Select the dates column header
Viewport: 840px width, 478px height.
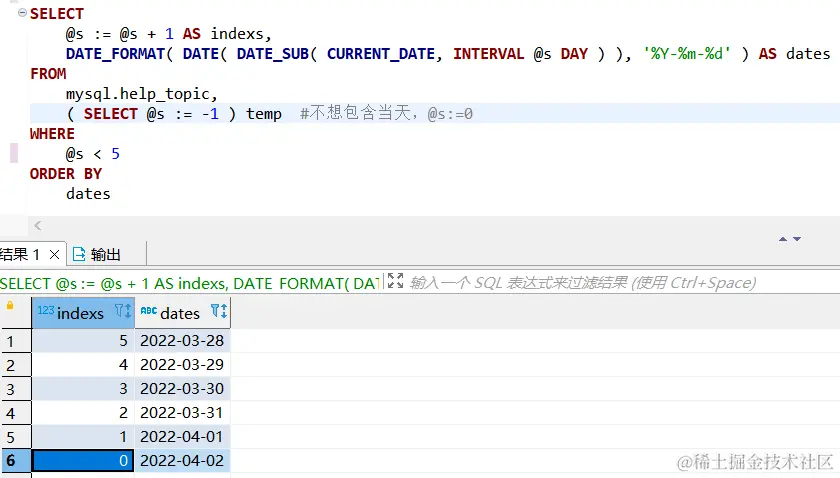click(x=182, y=312)
